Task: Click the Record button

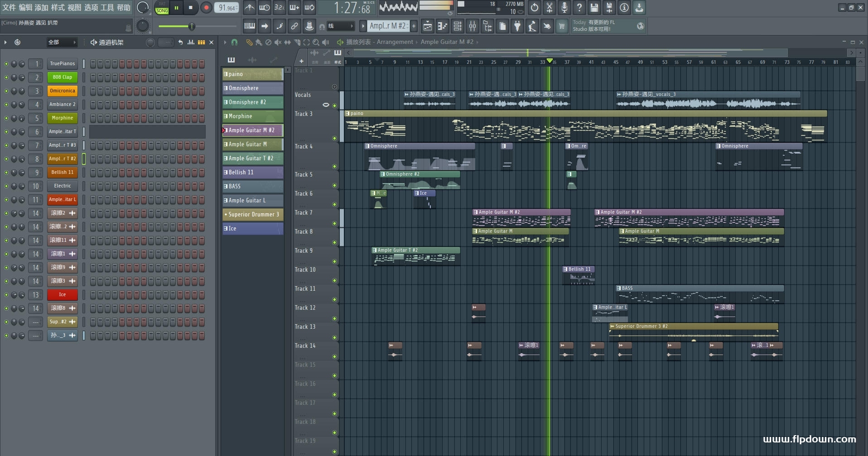Action: click(x=206, y=8)
